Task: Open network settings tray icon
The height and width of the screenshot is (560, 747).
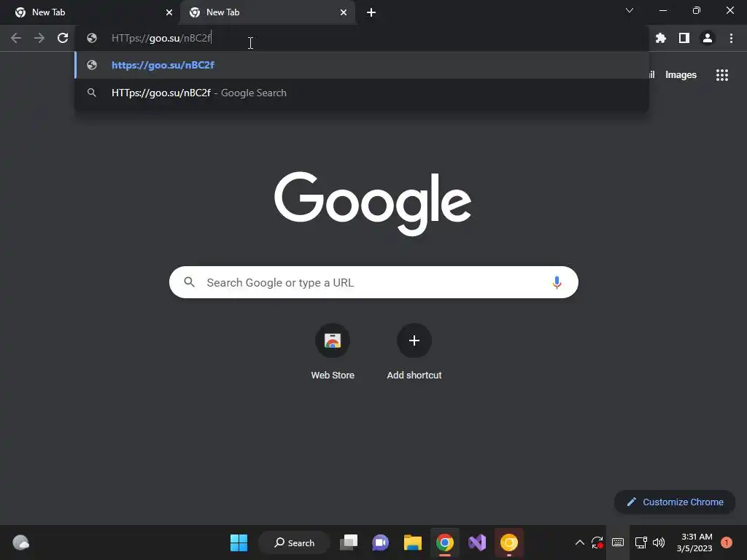Action: 640,542
